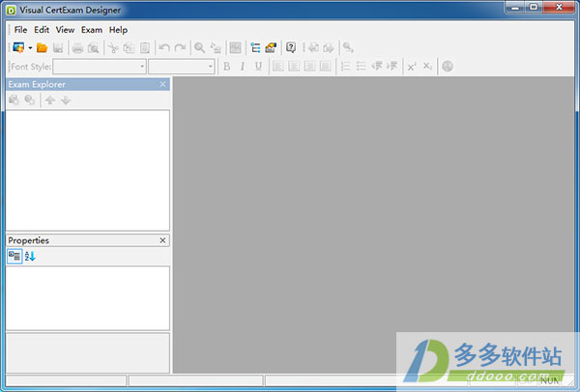Sort properties alphabetically with A-Z icon
Image resolution: width=580 pixels, height=392 pixels.
tap(30, 256)
